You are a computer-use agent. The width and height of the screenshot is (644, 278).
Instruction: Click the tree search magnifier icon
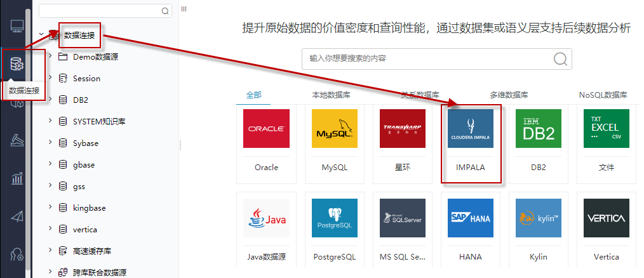point(165,11)
